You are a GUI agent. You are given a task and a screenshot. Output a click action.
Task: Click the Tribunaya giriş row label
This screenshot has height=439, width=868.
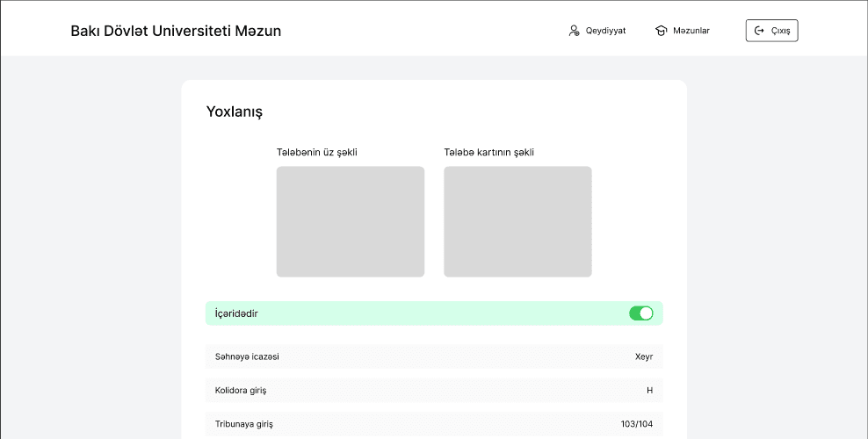(x=244, y=424)
